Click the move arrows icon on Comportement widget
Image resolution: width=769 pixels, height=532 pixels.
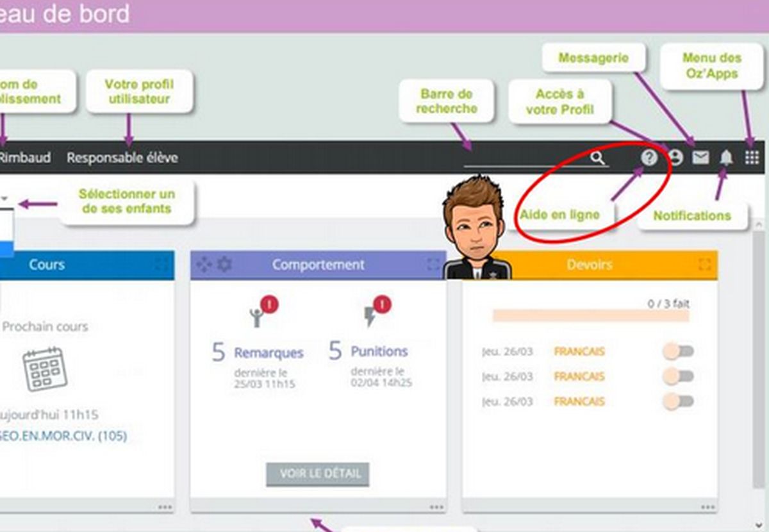point(204,264)
